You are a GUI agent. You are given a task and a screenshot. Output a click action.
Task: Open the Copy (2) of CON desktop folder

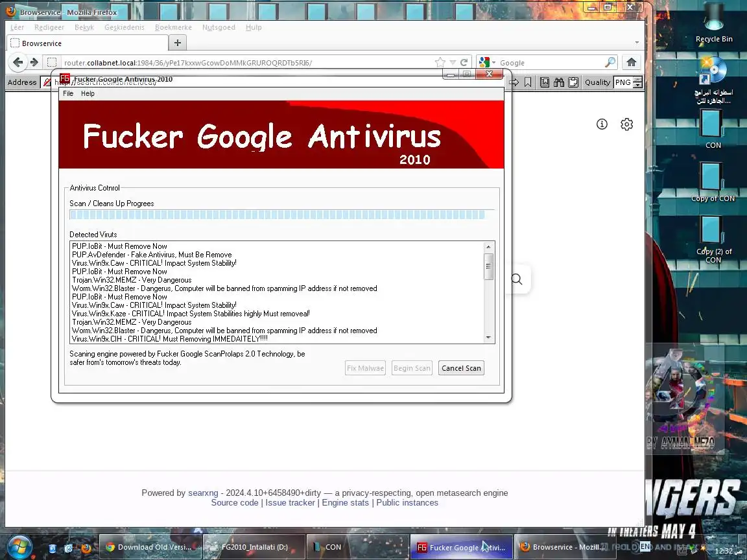(713, 239)
